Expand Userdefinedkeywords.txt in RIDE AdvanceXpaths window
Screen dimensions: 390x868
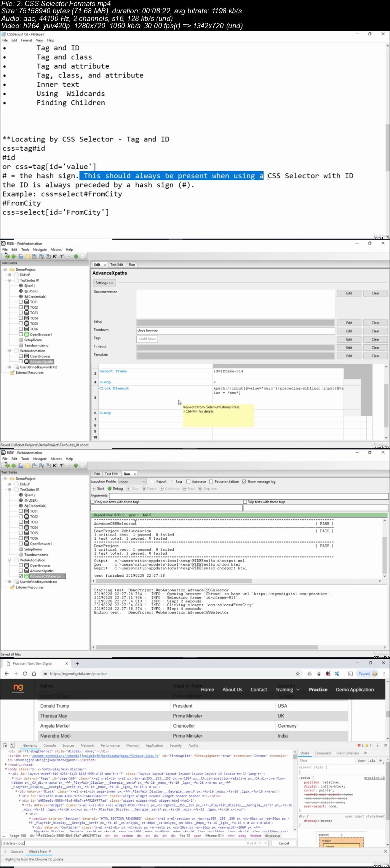click(10, 367)
